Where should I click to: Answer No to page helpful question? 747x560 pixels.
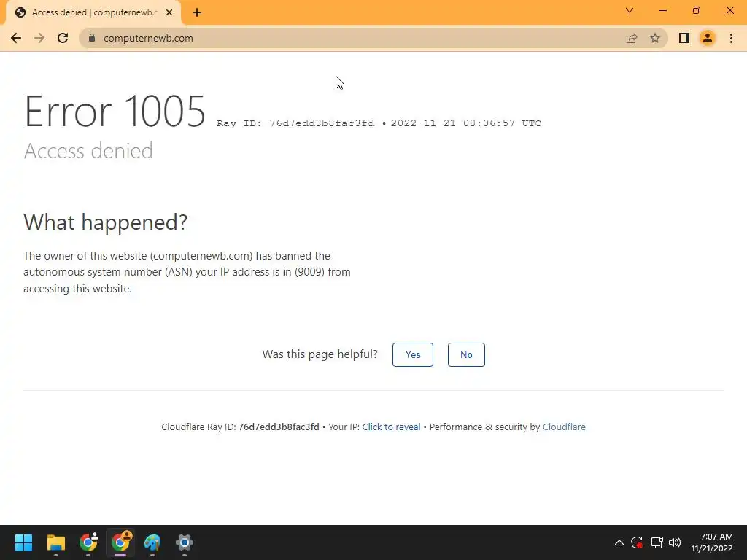pos(466,355)
